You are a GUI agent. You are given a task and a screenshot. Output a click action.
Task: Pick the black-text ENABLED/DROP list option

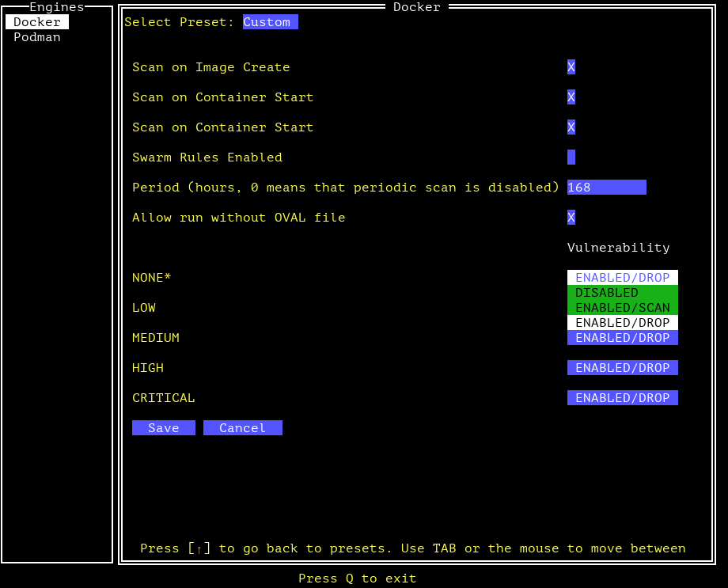[x=622, y=323]
